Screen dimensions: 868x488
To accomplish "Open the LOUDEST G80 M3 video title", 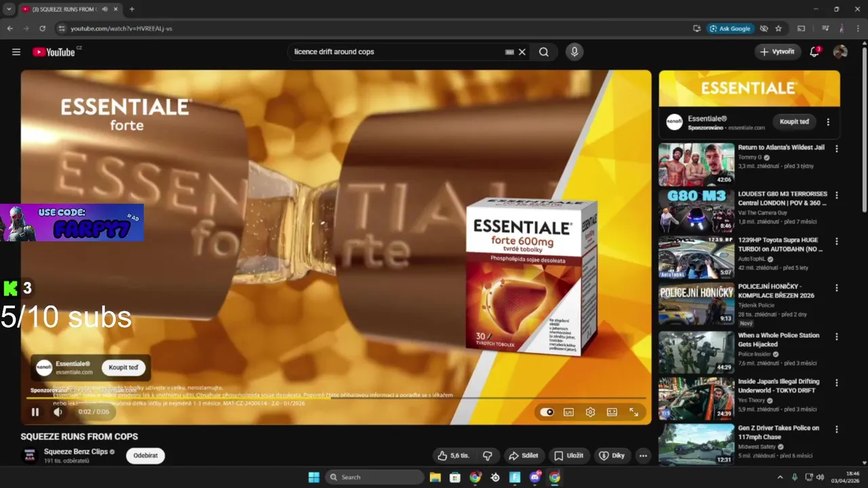I will [x=783, y=199].
